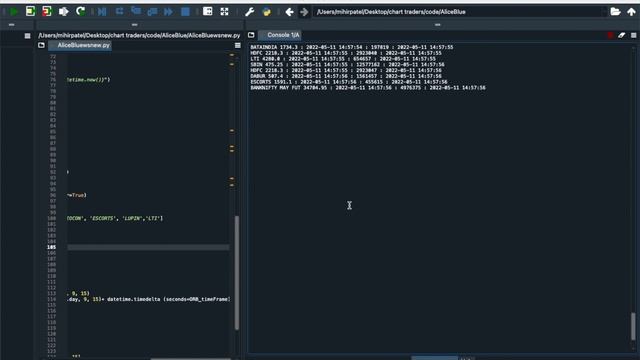Image resolution: width=640 pixels, height=360 pixels.
Task: Run the current cell
Action: (30, 11)
